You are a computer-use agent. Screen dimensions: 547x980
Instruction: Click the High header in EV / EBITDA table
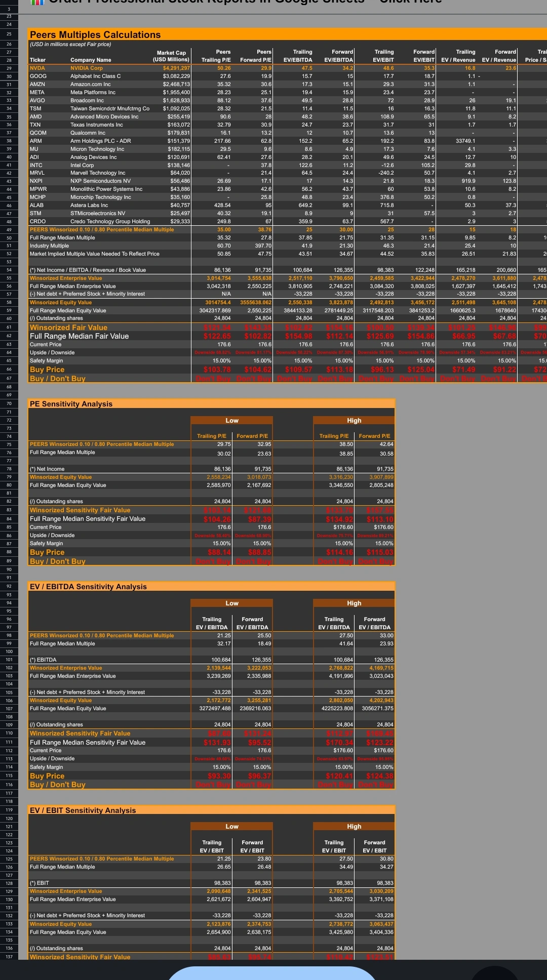[x=354, y=603]
